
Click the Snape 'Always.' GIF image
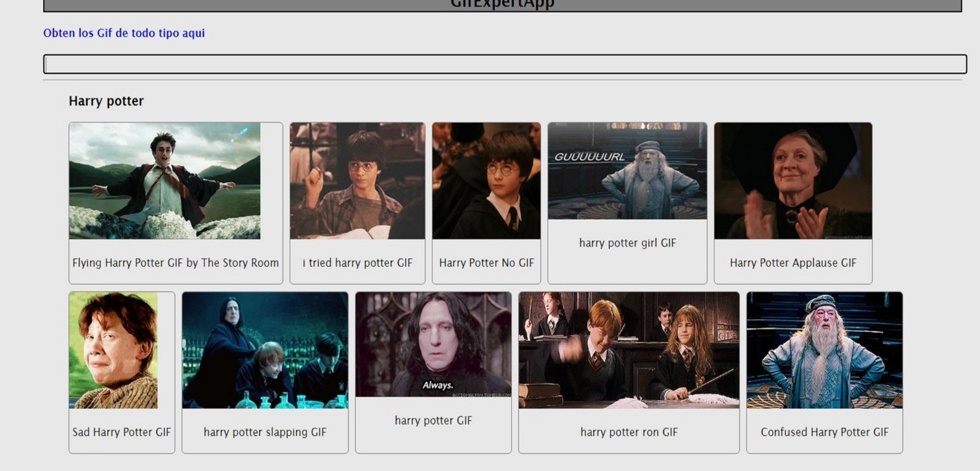point(433,344)
